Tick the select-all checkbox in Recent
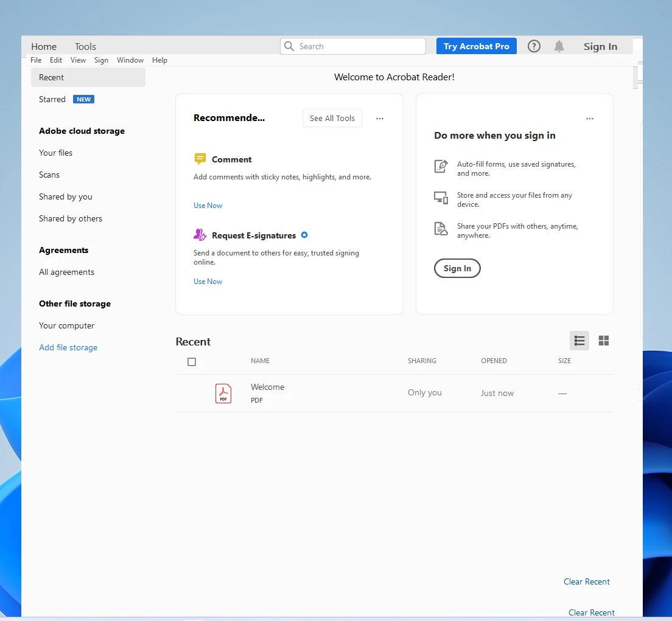672x621 pixels. coord(192,362)
